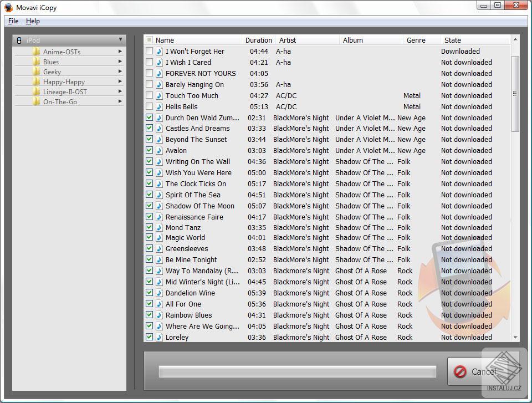The height and width of the screenshot is (403, 532).
Task: Toggle the select-all checkbox in the Name header
Action: click(x=149, y=40)
